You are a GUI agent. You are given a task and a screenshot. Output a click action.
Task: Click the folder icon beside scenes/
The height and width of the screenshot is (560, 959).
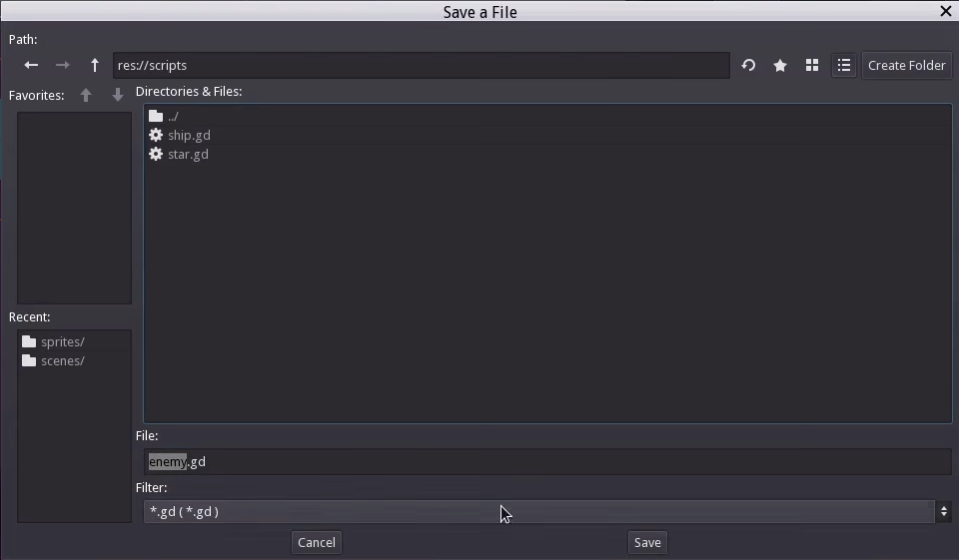click(29, 360)
